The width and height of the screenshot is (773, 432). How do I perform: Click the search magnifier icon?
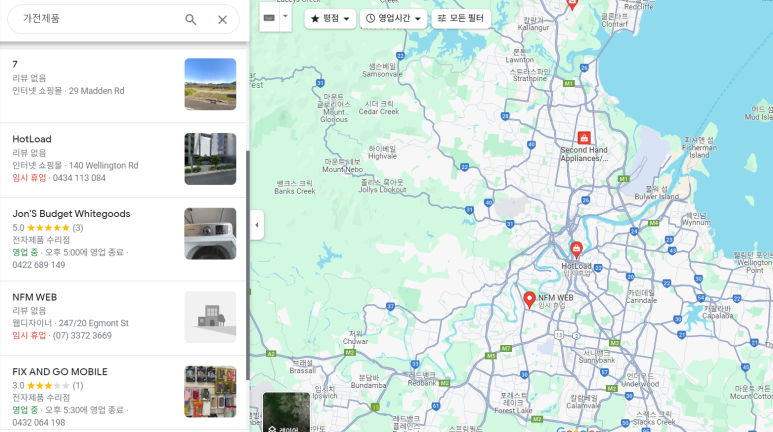(191, 19)
